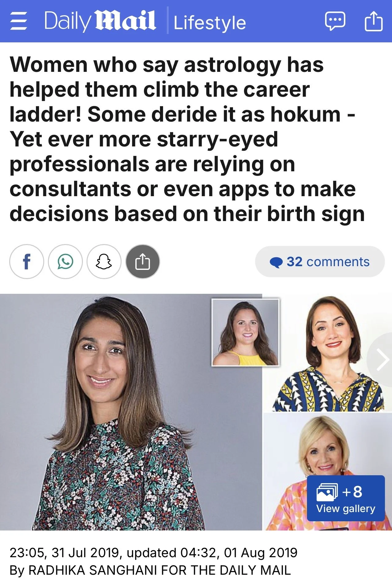Open photo of woman in blue patterned top
The image size is (392, 583).
(x=328, y=353)
